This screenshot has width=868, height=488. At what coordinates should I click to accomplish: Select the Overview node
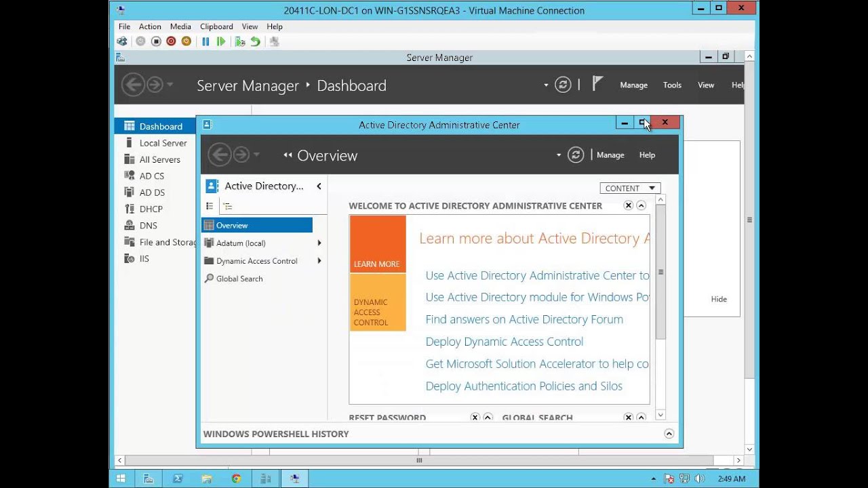[257, 225]
